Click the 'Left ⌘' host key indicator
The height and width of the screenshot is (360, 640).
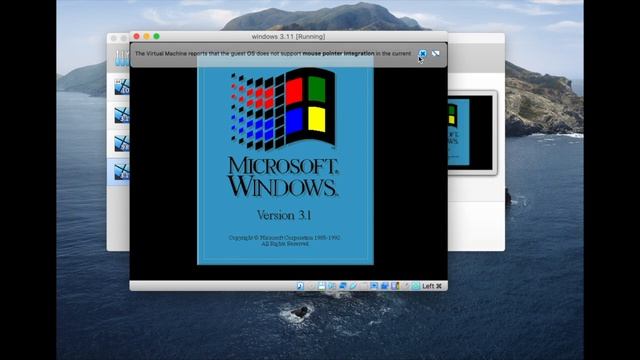[x=432, y=286]
